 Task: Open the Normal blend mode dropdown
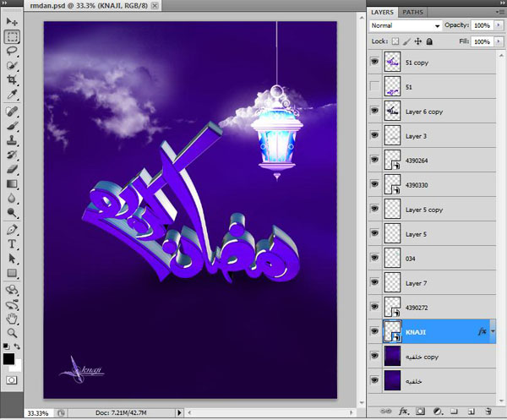coord(405,26)
